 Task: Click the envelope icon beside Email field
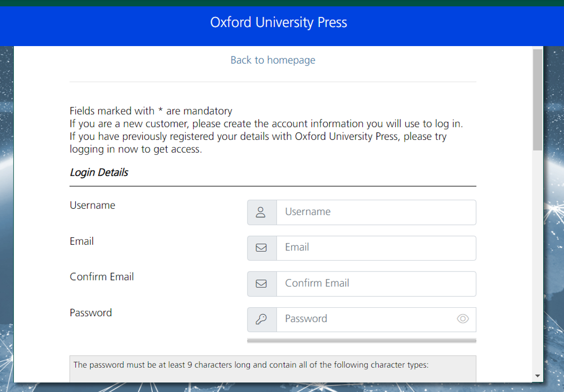tap(261, 248)
